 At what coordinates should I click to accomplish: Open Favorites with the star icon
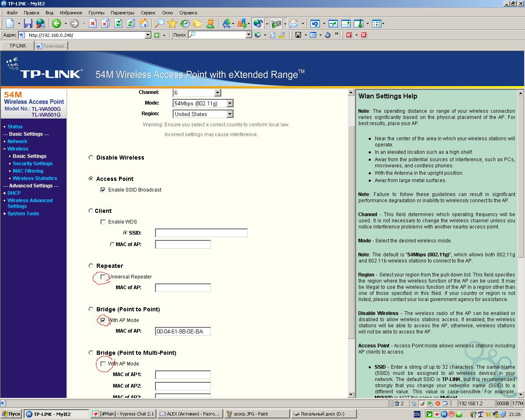pos(172,23)
